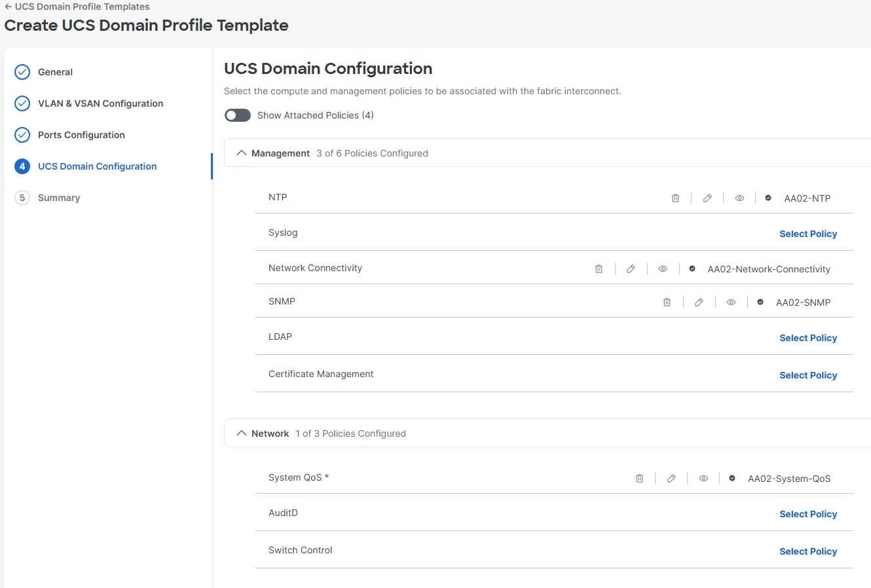
Task: View the System QoS policy eye icon
Action: pyautogui.click(x=703, y=479)
